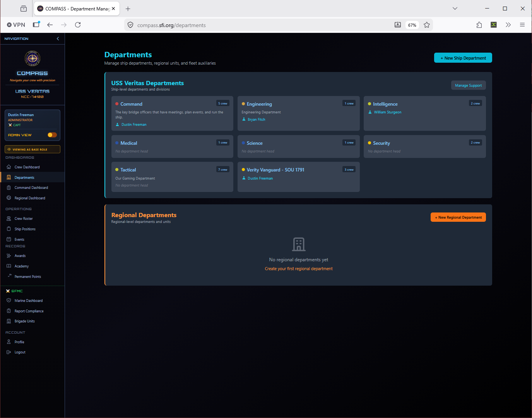
Task: Click the Viewing As Base Role badge
Action: (33, 149)
